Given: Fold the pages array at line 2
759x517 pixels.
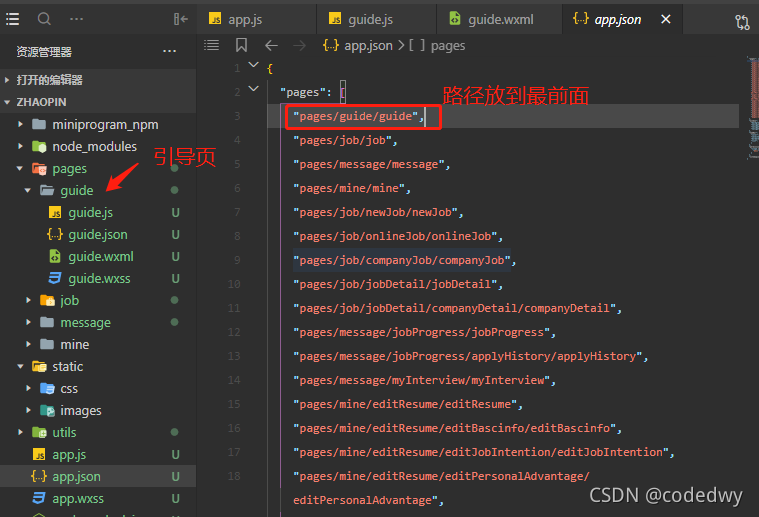Looking at the screenshot, I should [253, 89].
